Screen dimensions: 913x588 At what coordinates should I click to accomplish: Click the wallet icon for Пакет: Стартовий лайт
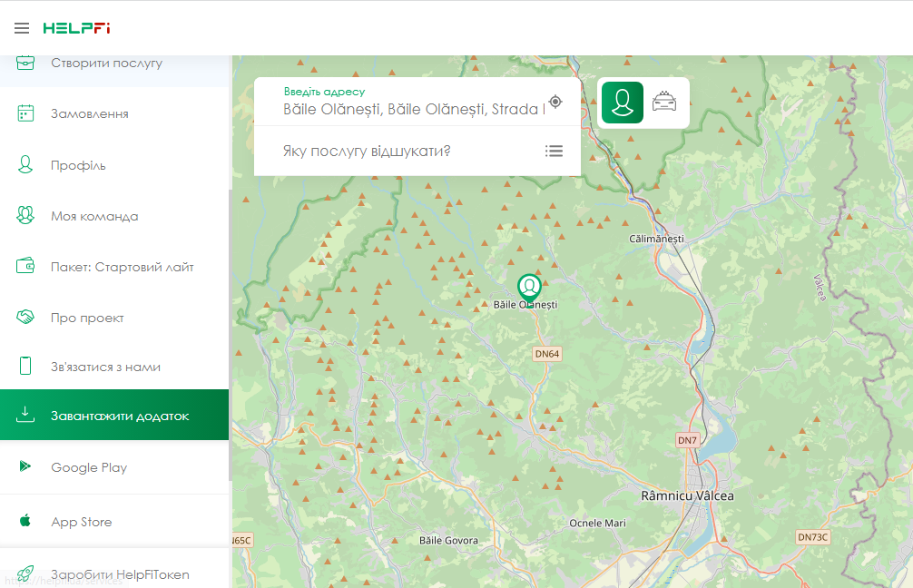[25, 267]
